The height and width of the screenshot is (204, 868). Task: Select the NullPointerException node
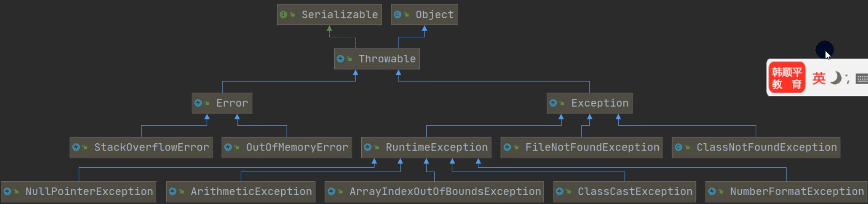[x=79, y=192]
